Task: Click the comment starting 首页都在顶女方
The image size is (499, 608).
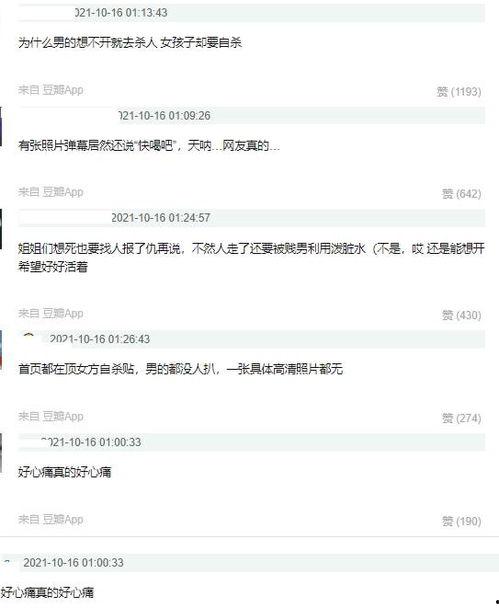Action: pos(181,369)
